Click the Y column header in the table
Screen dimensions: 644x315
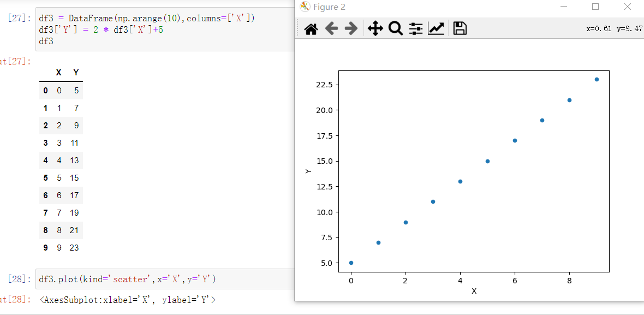pyautogui.click(x=76, y=73)
